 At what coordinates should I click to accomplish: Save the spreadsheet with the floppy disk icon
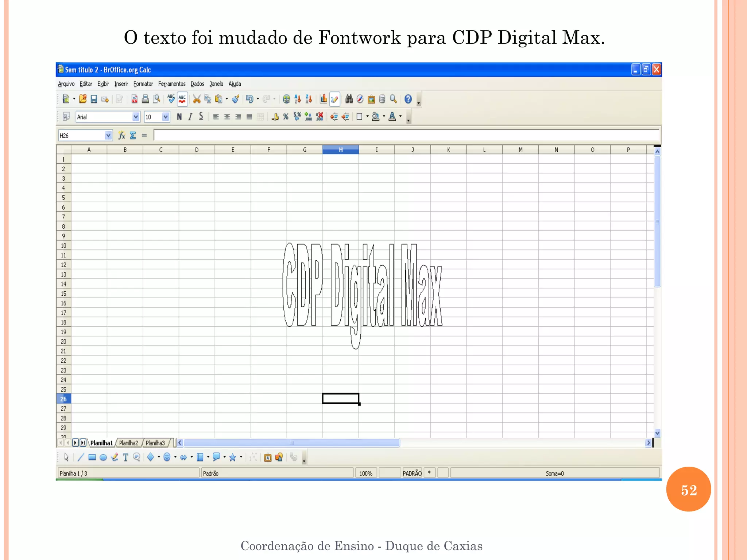tap(94, 99)
